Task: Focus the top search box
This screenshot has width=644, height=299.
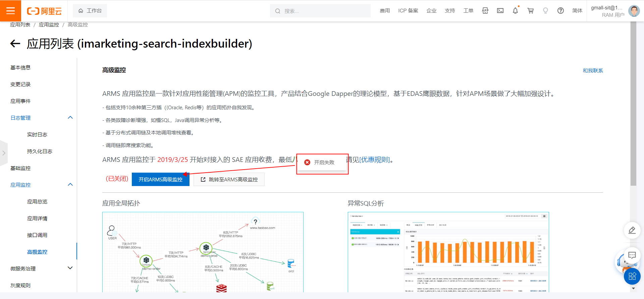Action: (320, 11)
